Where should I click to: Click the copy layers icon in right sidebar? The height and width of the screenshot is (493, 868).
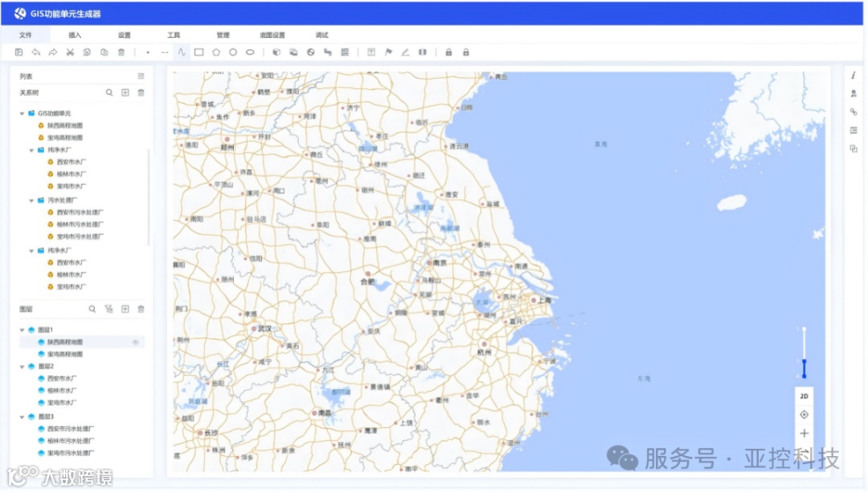853,149
